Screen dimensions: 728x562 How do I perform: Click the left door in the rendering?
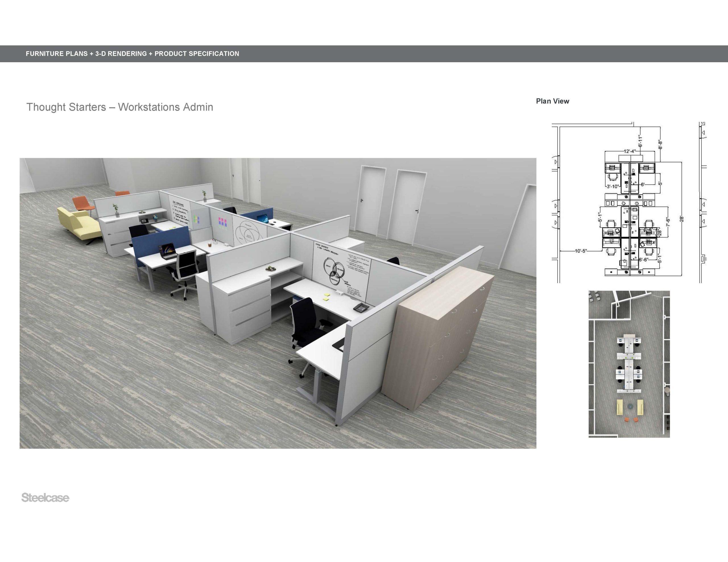pos(369,199)
